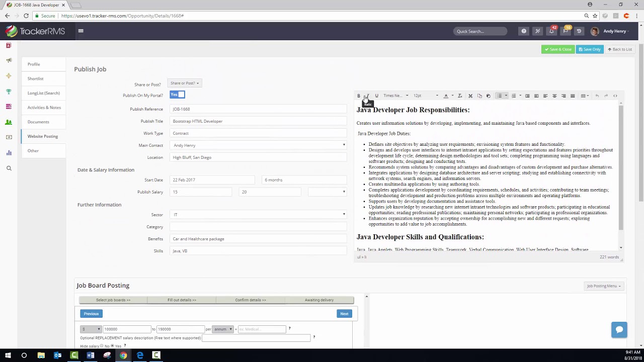The height and width of the screenshot is (362, 644).
Task: Open the hamburger menu in header
Action: click(80, 31)
